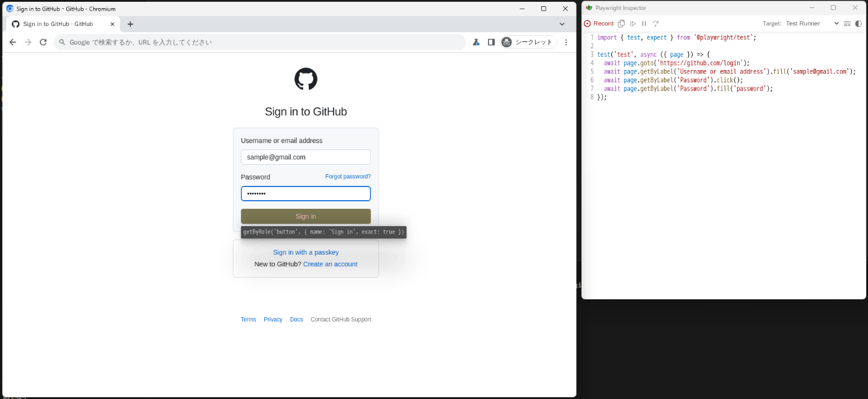Screen dimensions: 868x399
Task: Maximize the Playwright Inspector window
Action: point(833,8)
